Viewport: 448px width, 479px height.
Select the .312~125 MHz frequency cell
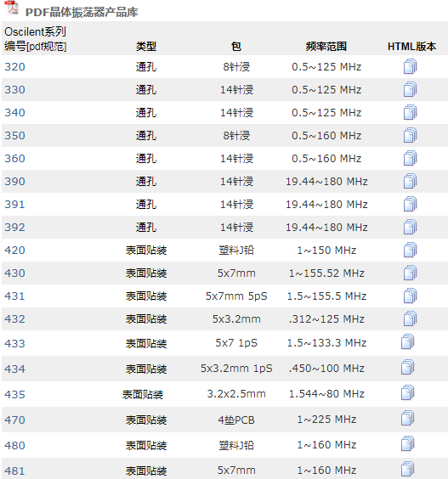(x=326, y=318)
